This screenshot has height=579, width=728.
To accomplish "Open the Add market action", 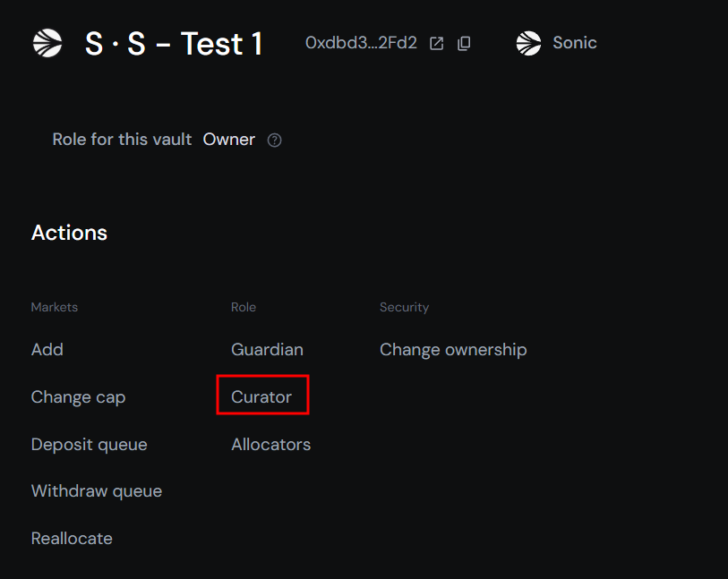I will [47, 349].
